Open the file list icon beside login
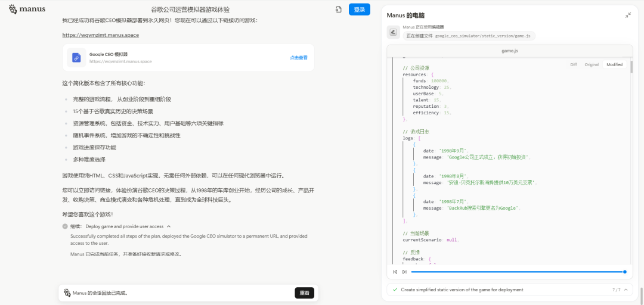644x305 pixels. (338, 10)
